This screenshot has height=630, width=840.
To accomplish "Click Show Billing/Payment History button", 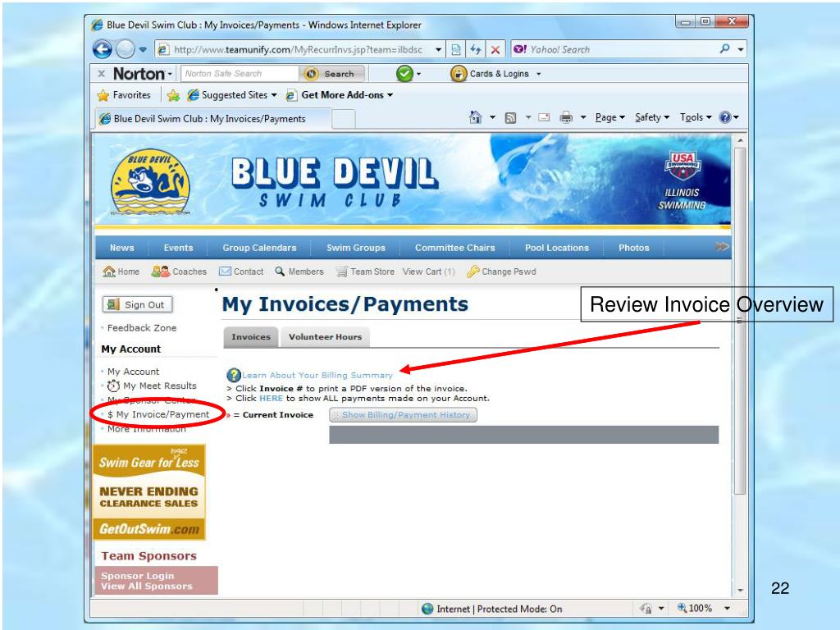I will coord(403,414).
